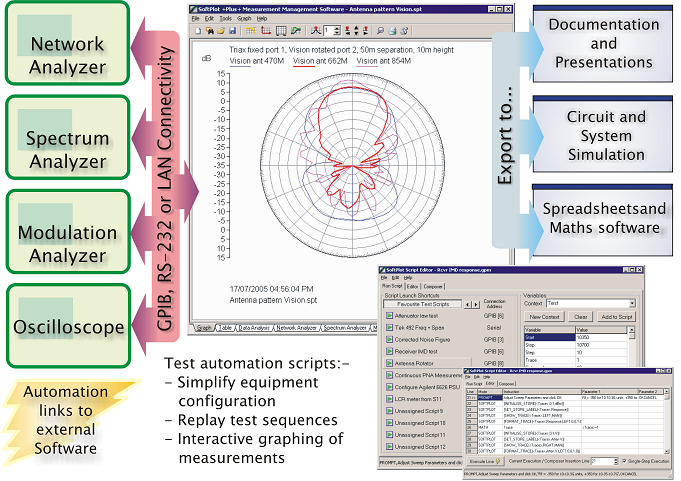
Task: Open the File menu in SoftPlot main window
Action: tap(195, 19)
